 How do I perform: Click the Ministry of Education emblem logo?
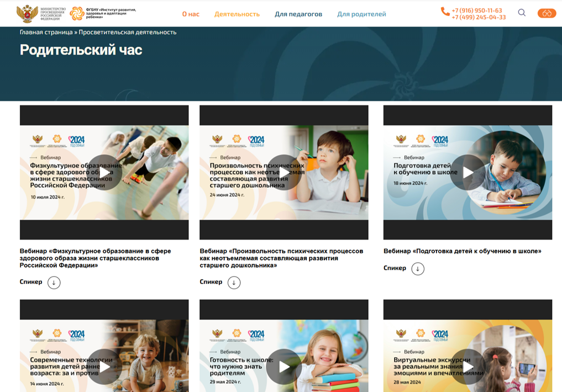point(27,13)
